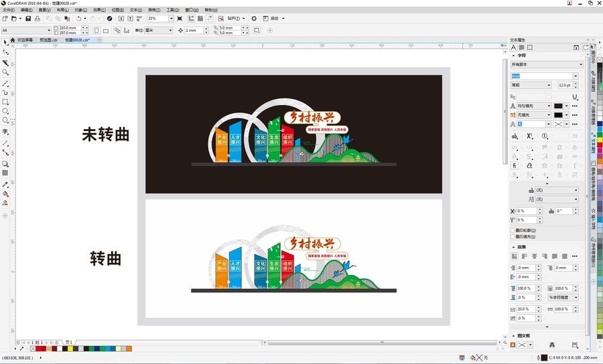Open the 贴齐(T) snap-to button
603x364 pixels.
click(x=233, y=19)
